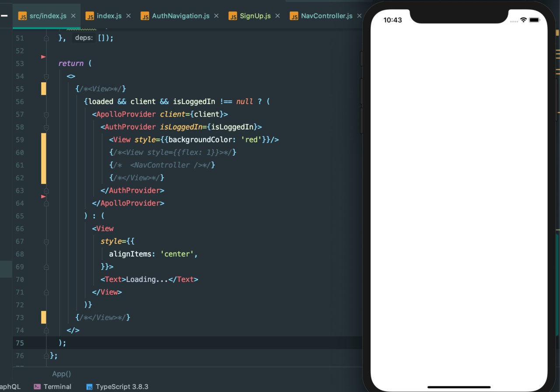Open the SignUp.js tab
The height and width of the screenshot is (392, 560).
point(255,16)
